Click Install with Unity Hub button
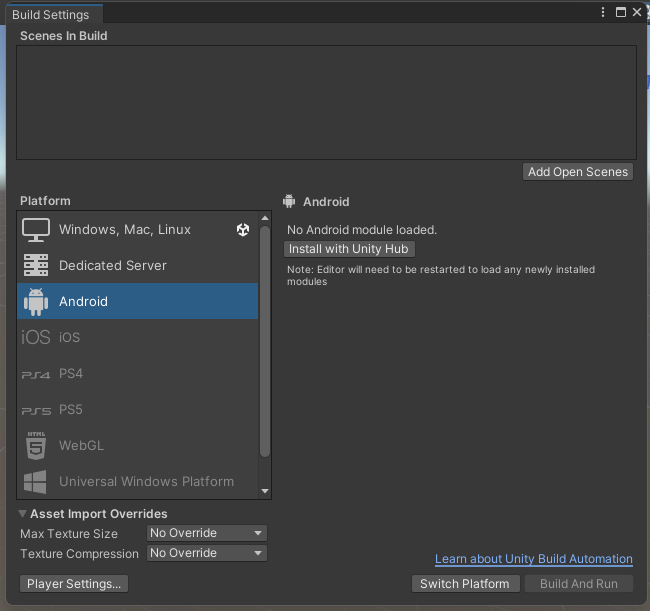 click(x=349, y=249)
